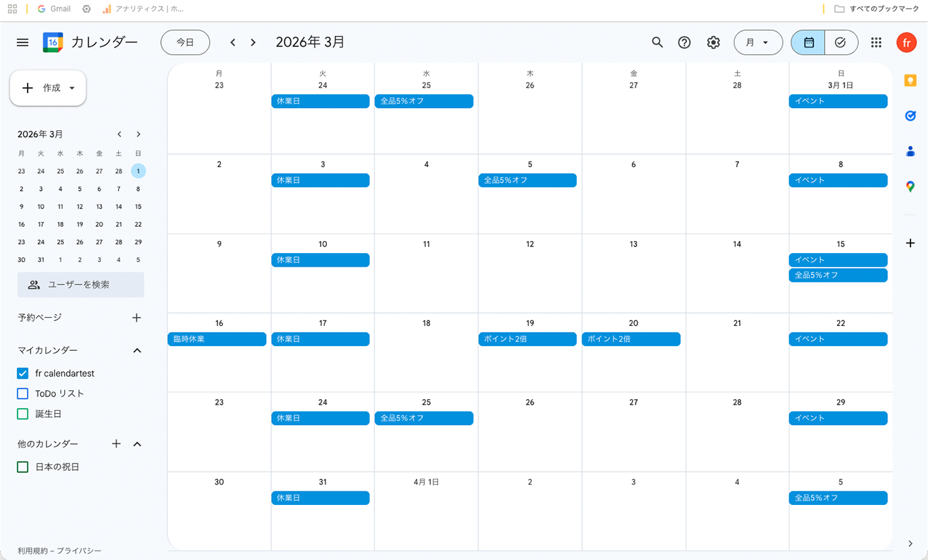Enable the 日本の祝日 calendar checkbox
Image resolution: width=928 pixels, height=560 pixels.
22,467
